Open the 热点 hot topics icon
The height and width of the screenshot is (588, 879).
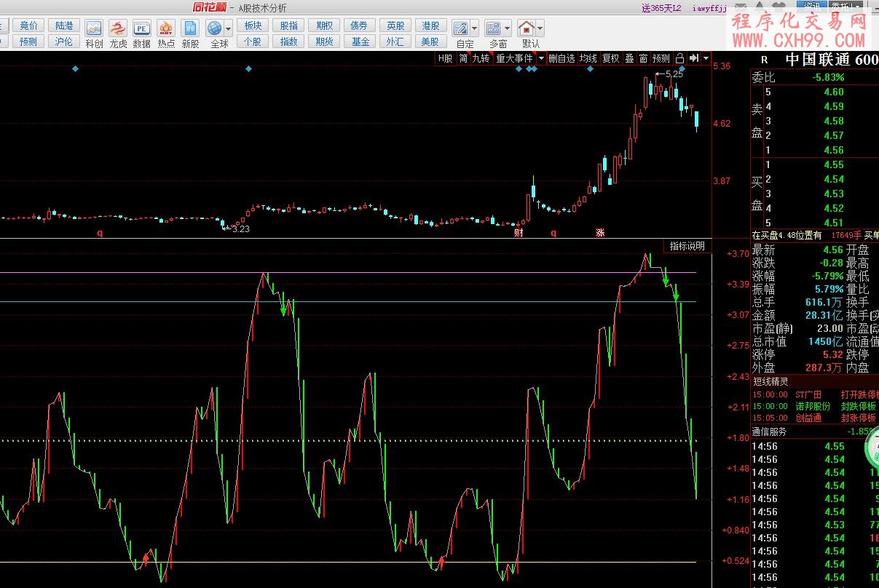166,28
